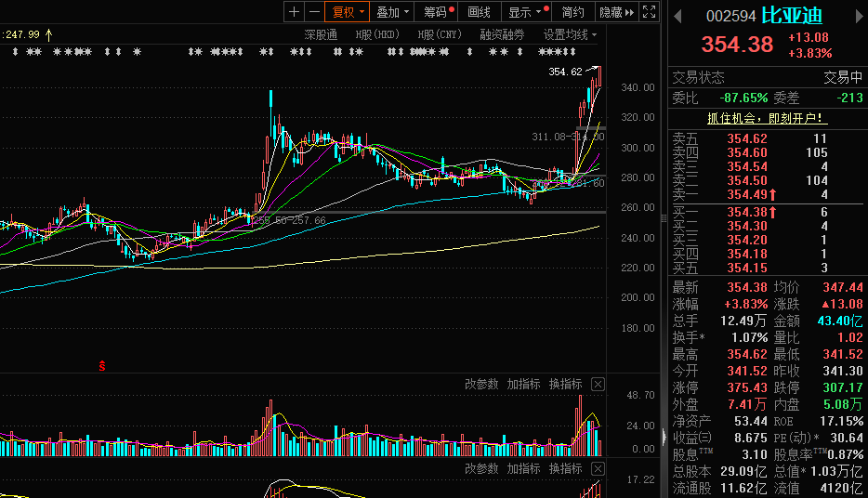Go to next stock with right arrow
The width and height of the screenshot is (868, 498).
click(859, 17)
